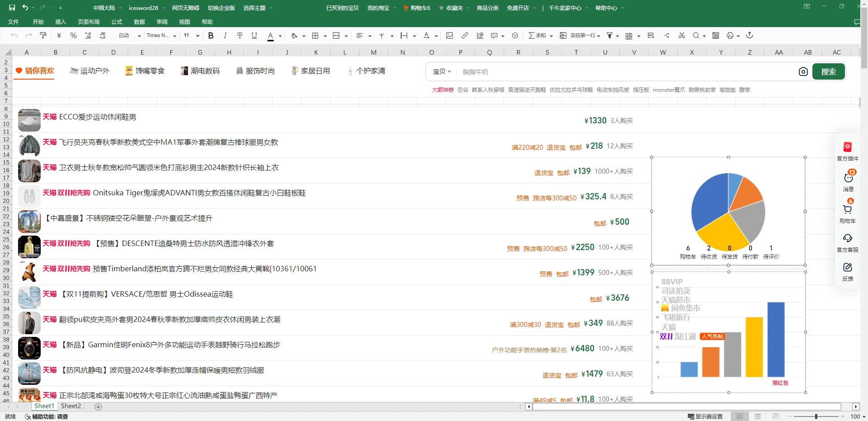This screenshot has width=868, height=421.
Task: Open the fill color dropdown arrow
Action: click(x=304, y=36)
